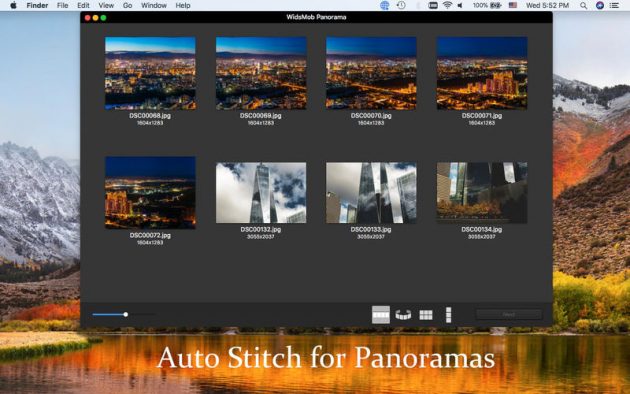Open Siri from the menu bar
This screenshot has width=630, height=394.
pyautogui.click(x=599, y=6)
